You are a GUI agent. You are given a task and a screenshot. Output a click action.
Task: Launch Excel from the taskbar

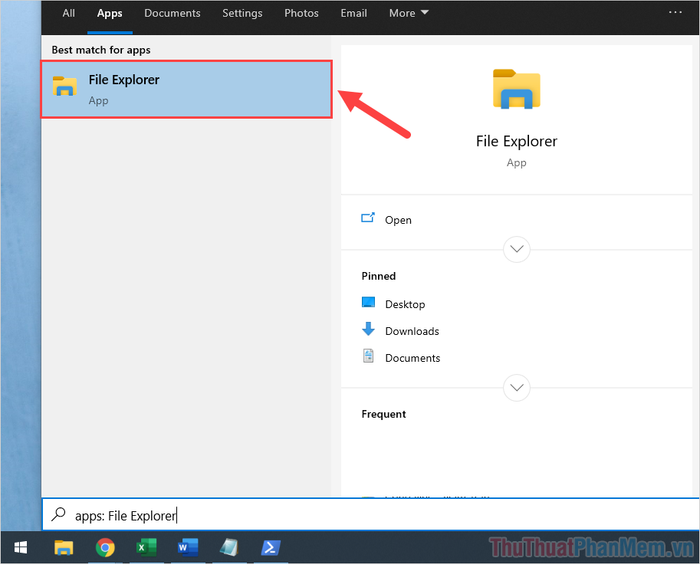pos(146,547)
